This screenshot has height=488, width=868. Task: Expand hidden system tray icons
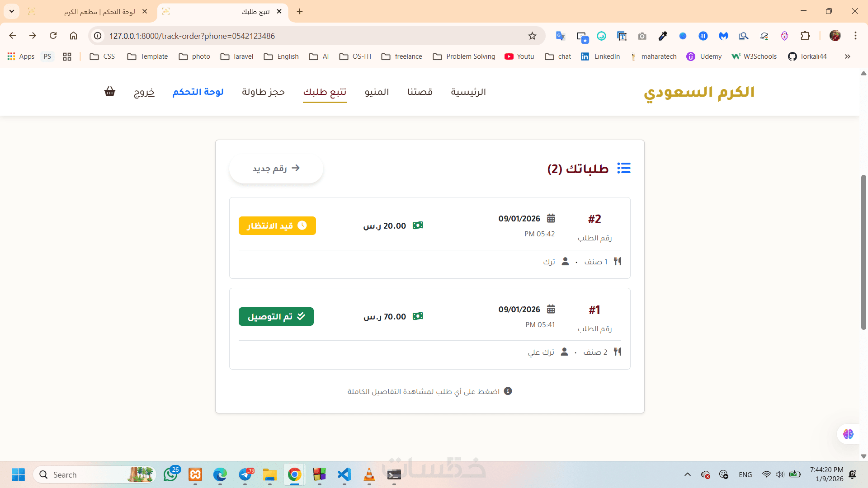click(687, 474)
